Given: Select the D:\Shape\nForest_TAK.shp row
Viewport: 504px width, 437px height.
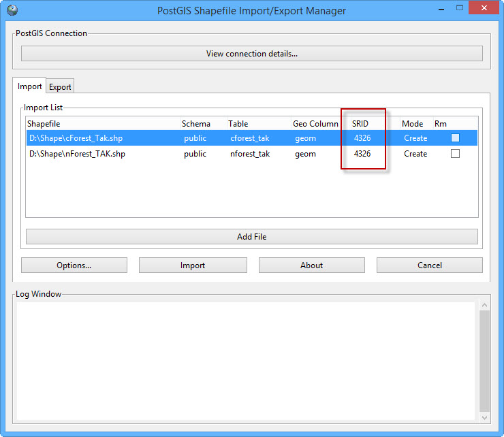Looking at the screenshot, I should point(252,154).
